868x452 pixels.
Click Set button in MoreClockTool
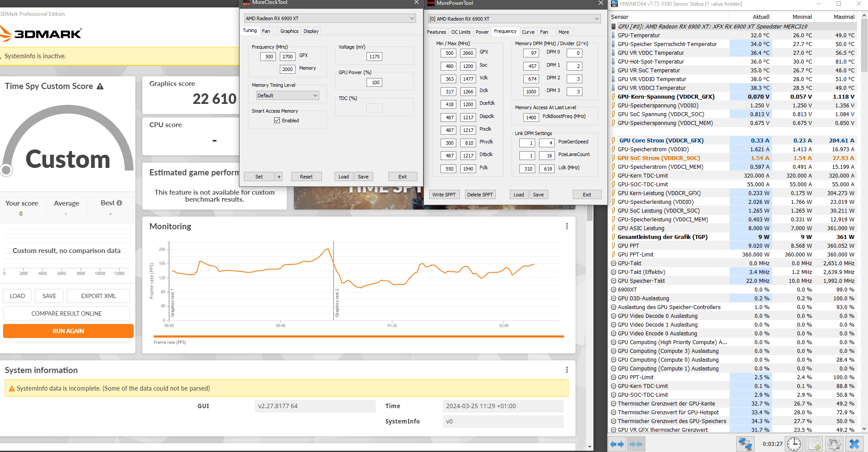tap(259, 177)
